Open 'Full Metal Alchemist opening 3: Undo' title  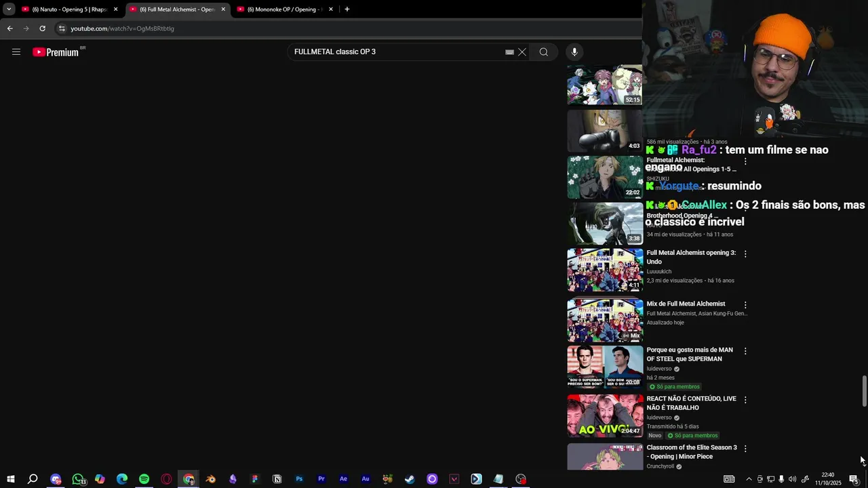coord(691,257)
